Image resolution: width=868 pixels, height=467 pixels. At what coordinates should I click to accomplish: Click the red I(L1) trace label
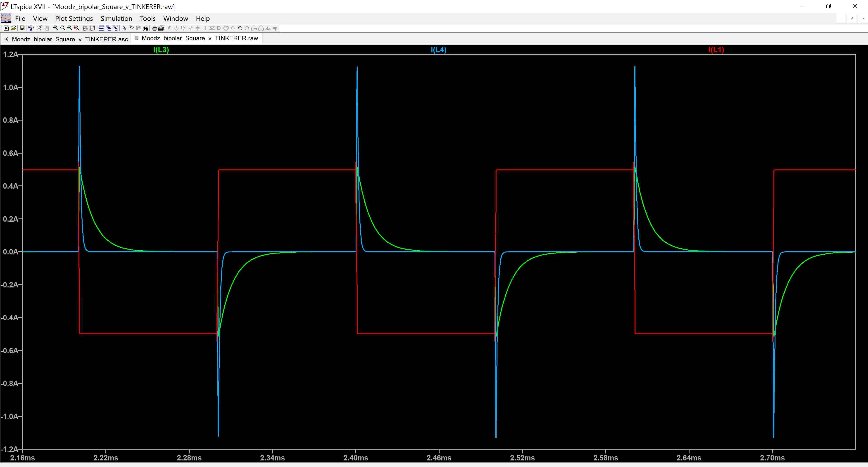pos(716,50)
